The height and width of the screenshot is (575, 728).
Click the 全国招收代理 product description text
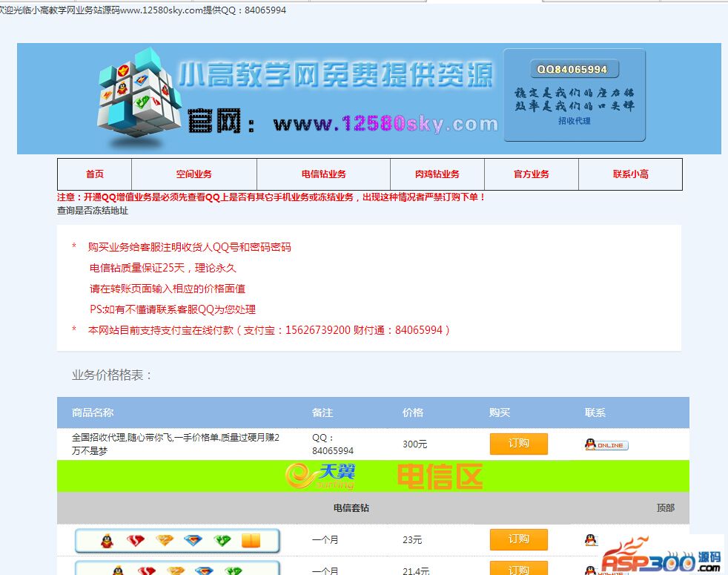pos(176,444)
